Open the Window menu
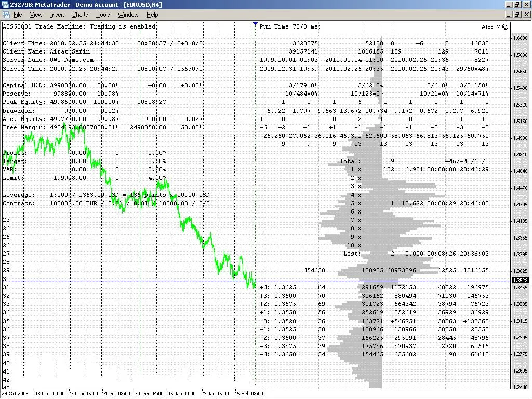The width and height of the screenshot is (532, 399). pyautogui.click(x=128, y=14)
